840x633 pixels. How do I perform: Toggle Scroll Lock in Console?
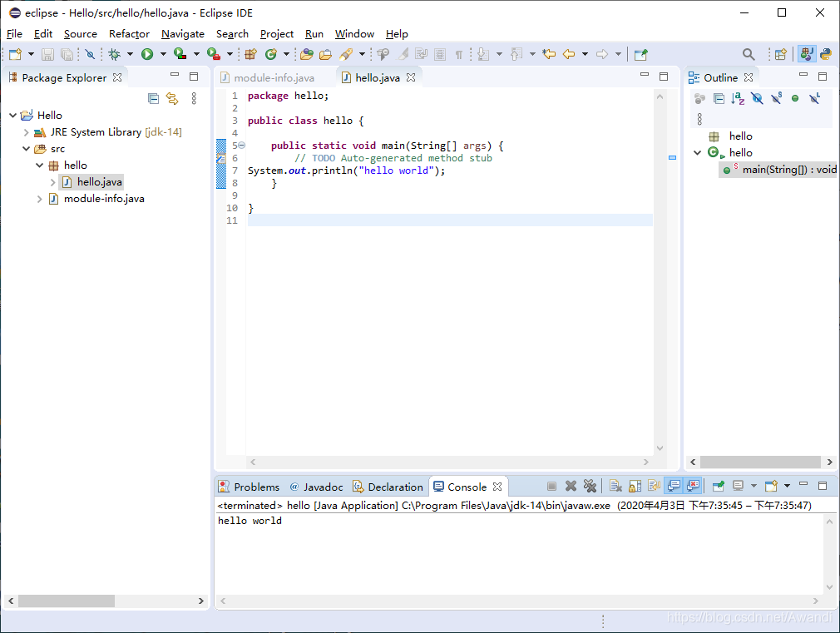pos(635,486)
